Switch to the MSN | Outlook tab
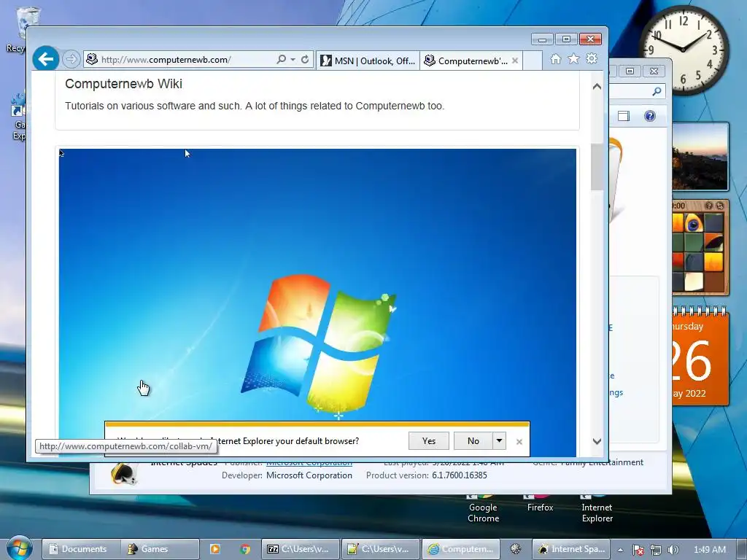 click(368, 61)
